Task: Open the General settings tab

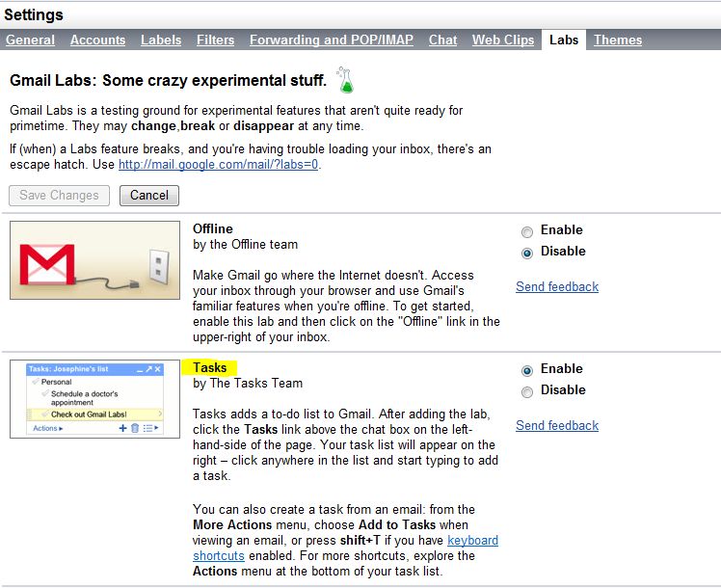Action: 30,40
